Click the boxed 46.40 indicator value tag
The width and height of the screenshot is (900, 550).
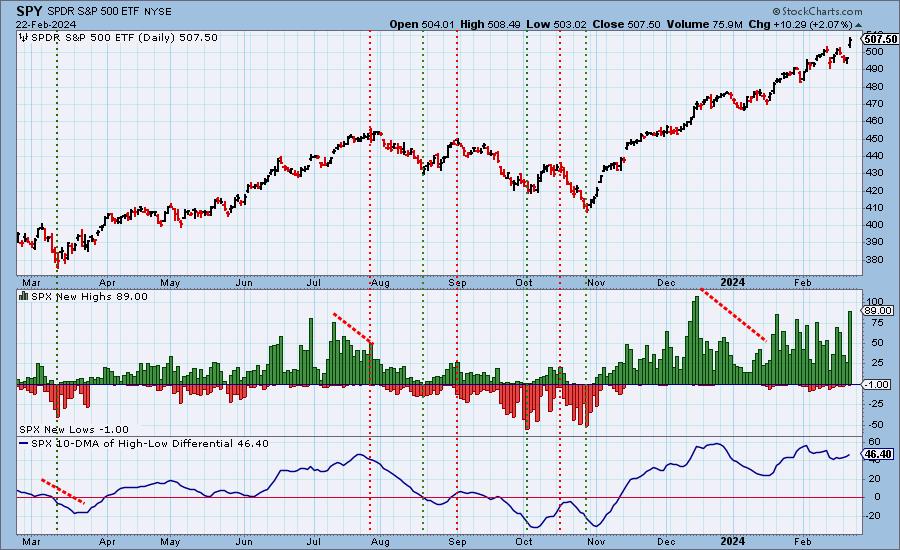(x=878, y=454)
